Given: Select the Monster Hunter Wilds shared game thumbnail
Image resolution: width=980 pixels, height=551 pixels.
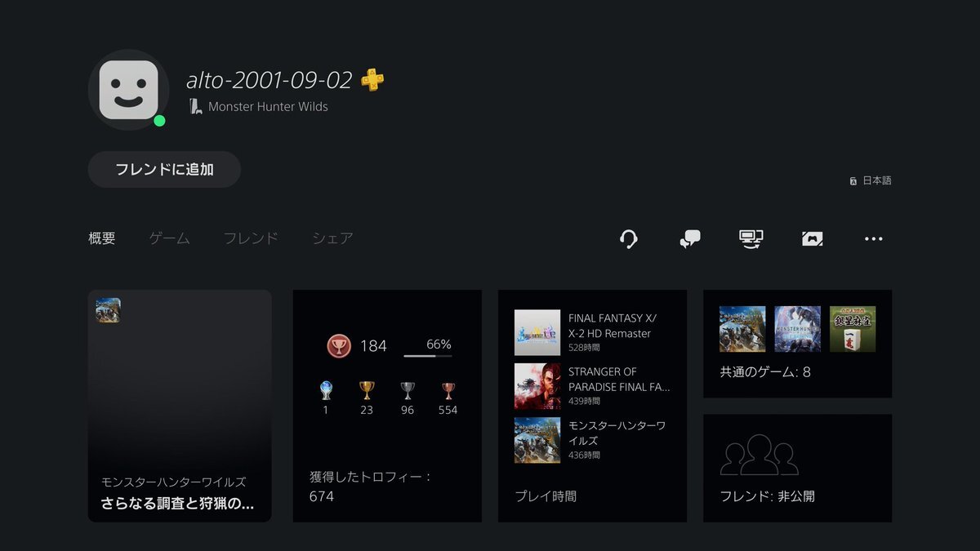Looking at the screenshot, I should point(742,329).
